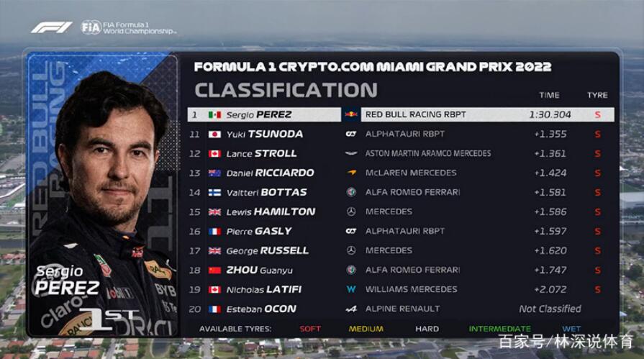Click the Alfa Romeo badge in Bottas's row

pyautogui.click(x=351, y=192)
